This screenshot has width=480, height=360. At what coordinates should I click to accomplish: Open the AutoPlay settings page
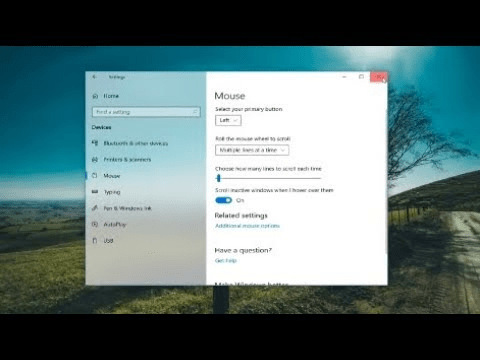click(115, 225)
